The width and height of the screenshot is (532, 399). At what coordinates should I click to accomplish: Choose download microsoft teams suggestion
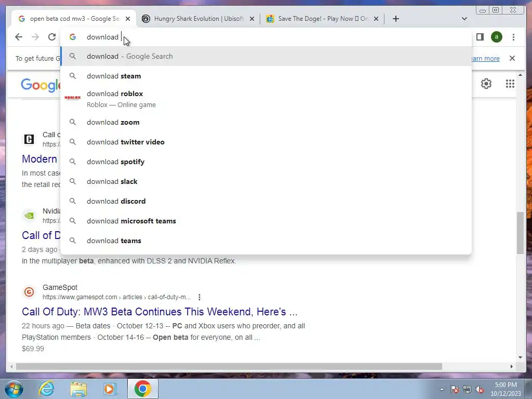tap(266, 220)
